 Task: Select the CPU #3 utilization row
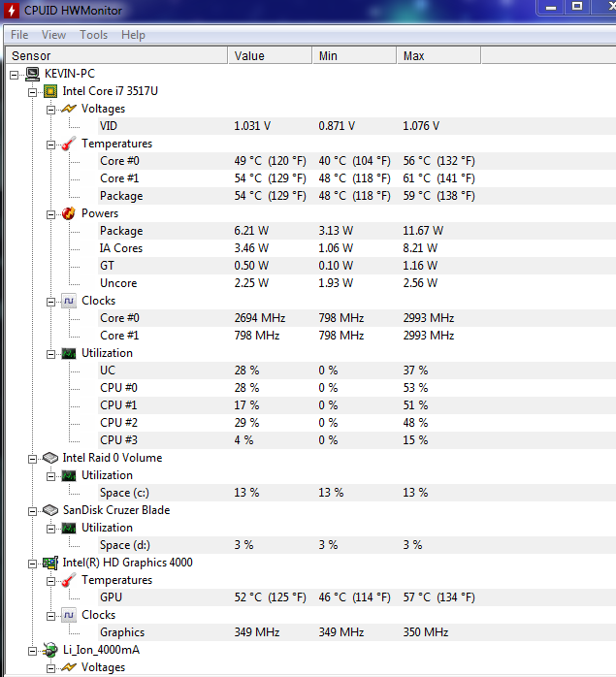click(x=357, y=440)
